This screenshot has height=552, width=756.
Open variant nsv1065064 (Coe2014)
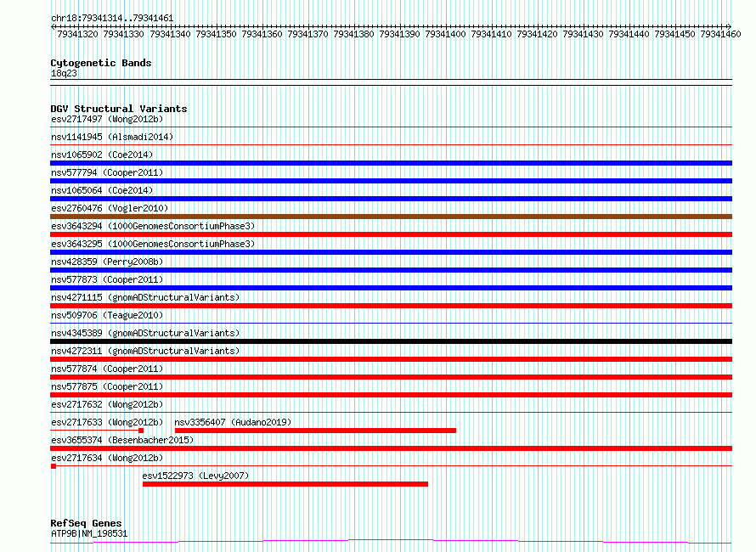click(x=102, y=190)
